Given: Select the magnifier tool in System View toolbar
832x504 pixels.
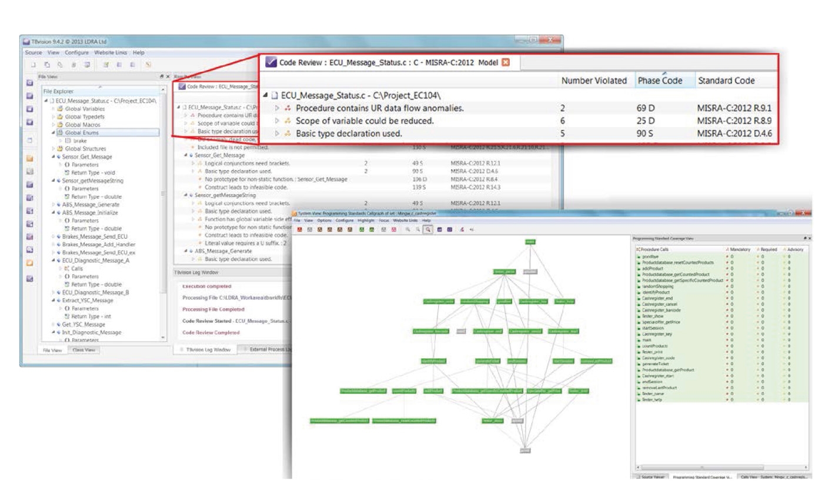Looking at the screenshot, I should point(428,230).
